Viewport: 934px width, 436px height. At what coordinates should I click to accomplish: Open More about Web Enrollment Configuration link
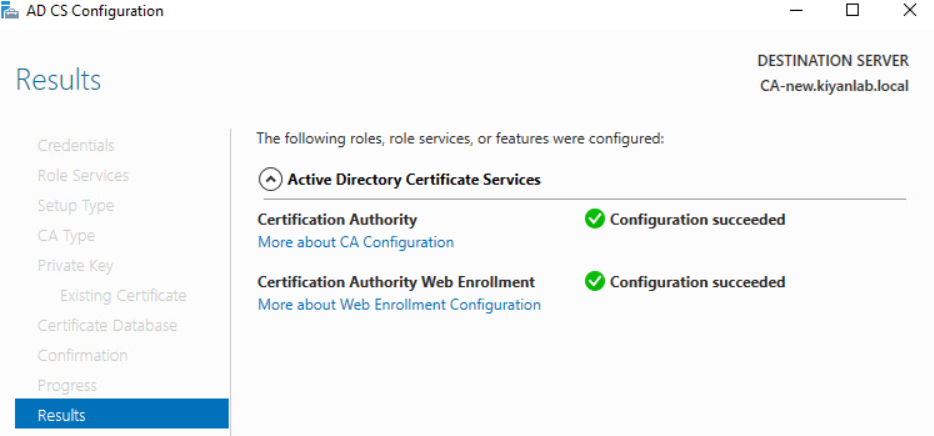(399, 304)
